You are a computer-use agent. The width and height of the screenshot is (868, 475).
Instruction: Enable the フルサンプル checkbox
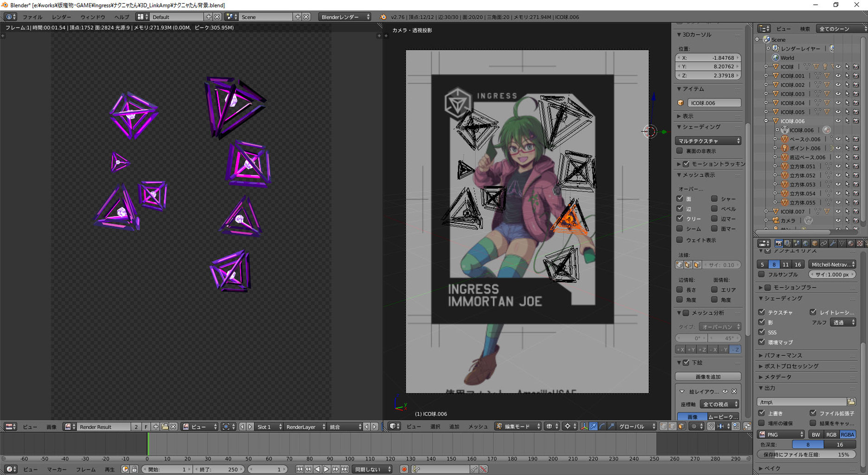coord(761,274)
